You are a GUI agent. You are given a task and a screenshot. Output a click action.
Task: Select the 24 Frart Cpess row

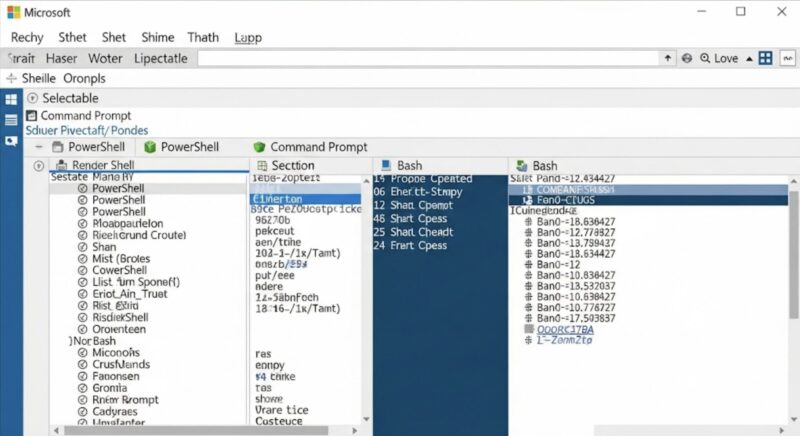pos(410,245)
